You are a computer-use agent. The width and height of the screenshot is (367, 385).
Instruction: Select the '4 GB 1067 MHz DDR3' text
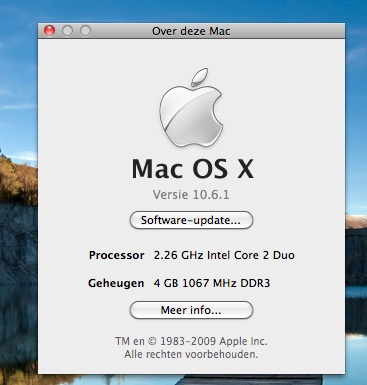212,283
